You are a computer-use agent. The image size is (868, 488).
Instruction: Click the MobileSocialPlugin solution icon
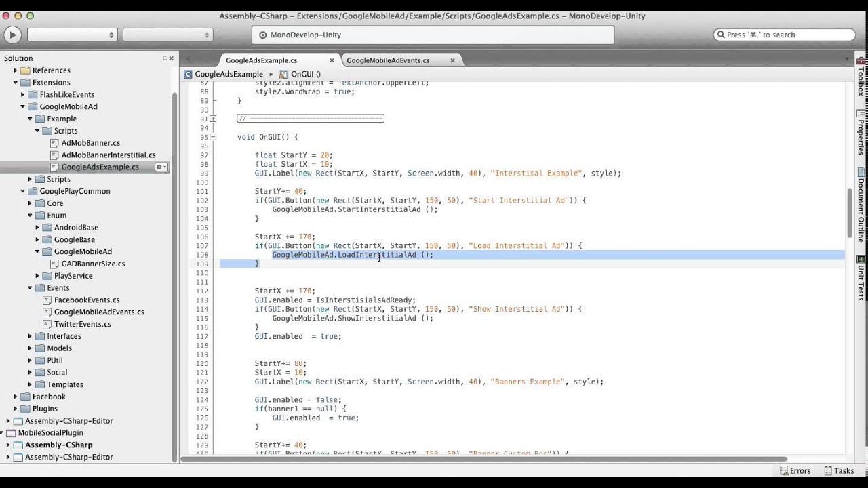click(11, 433)
